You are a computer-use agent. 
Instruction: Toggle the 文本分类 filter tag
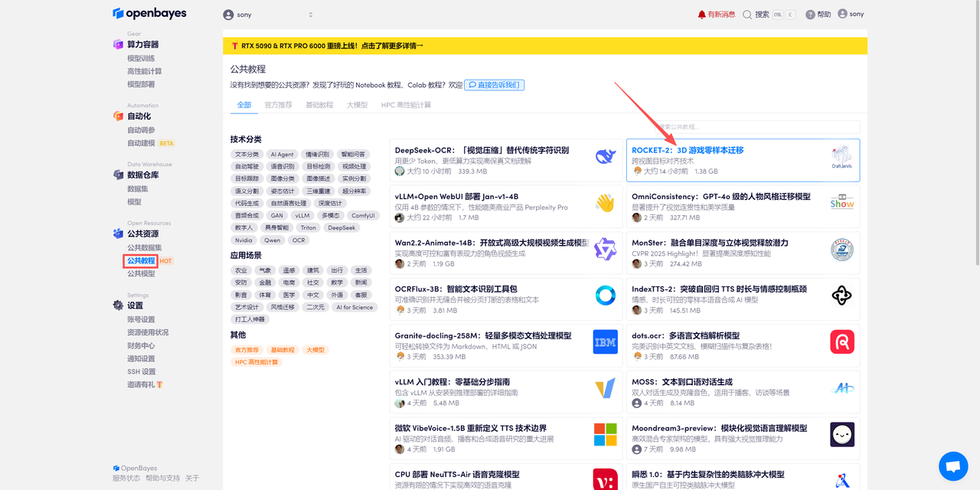coord(247,155)
